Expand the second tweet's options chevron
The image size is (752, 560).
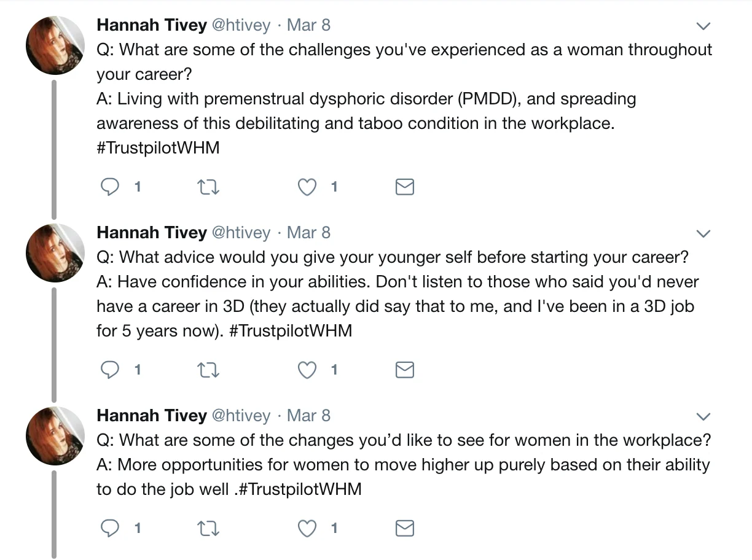(x=703, y=234)
